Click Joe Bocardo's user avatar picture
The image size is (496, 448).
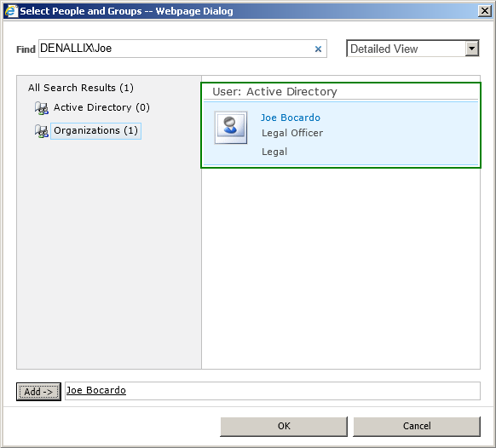pyautogui.click(x=231, y=128)
